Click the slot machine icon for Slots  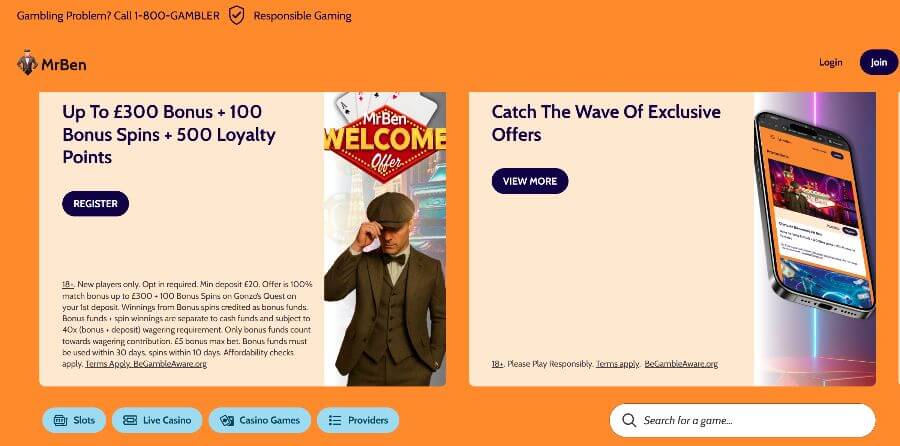pyautogui.click(x=60, y=420)
